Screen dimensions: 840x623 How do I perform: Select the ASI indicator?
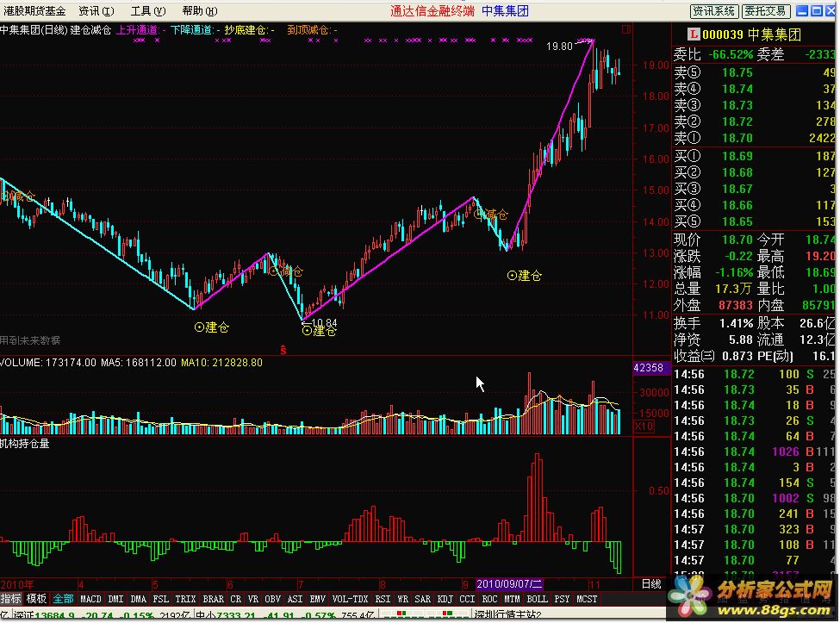point(296,599)
